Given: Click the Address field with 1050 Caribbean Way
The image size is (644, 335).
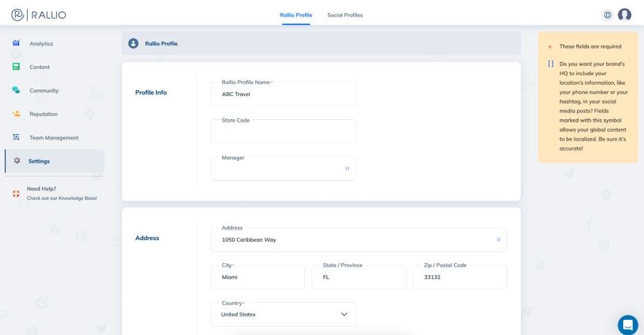Looking at the screenshot, I should 359,239.
